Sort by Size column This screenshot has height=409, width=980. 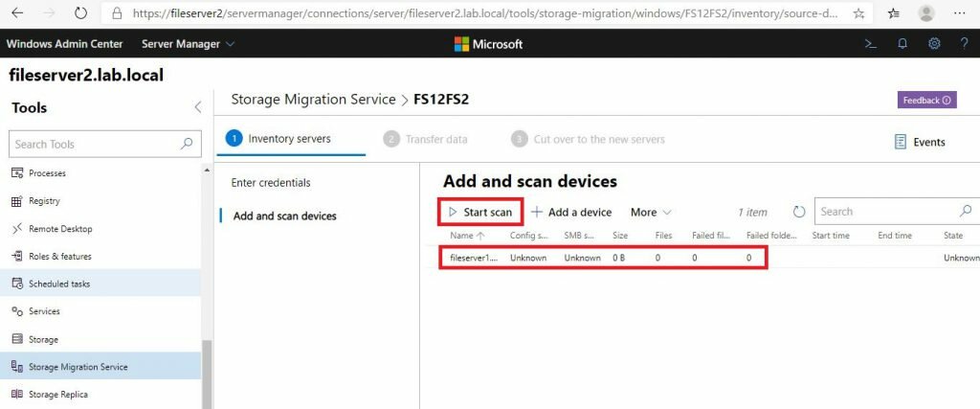coord(620,236)
